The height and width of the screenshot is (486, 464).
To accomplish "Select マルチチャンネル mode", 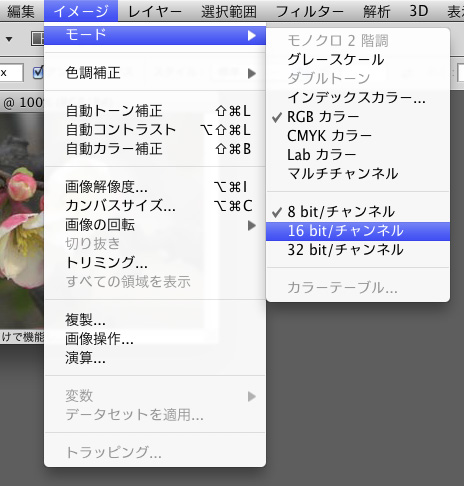I will click(358, 174).
